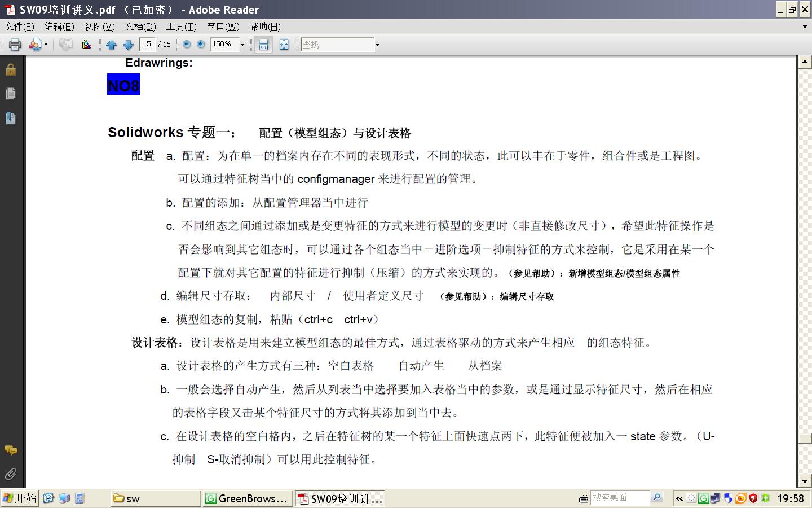The height and width of the screenshot is (508, 812).
Task: Click the keyboard icon beside desktop search
Action: [584, 498]
